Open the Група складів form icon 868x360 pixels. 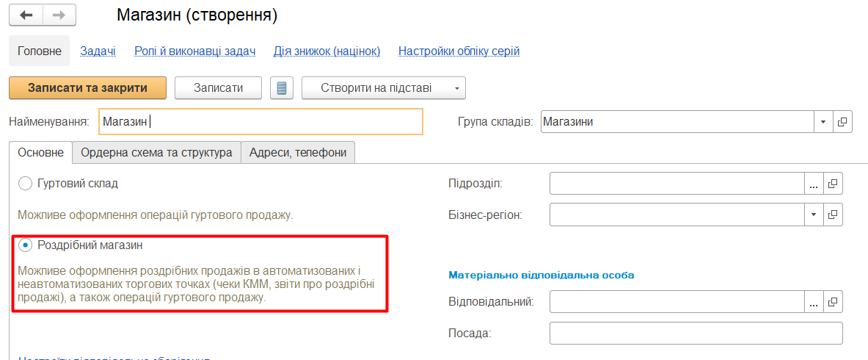(842, 121)
